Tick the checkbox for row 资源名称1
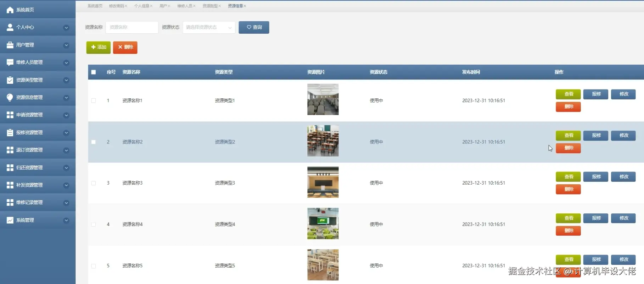Screen dimensions: 644x284 pyautogui.click(x=94, y=101)
